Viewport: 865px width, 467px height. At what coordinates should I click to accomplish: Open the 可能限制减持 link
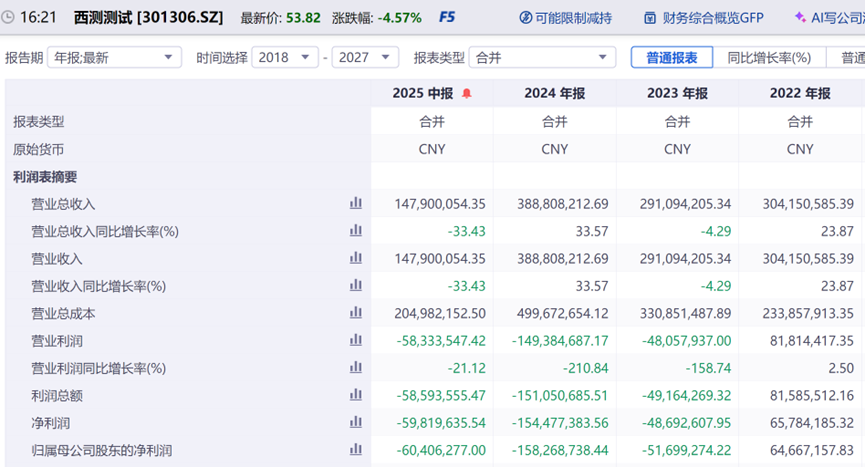coord(565,18)
